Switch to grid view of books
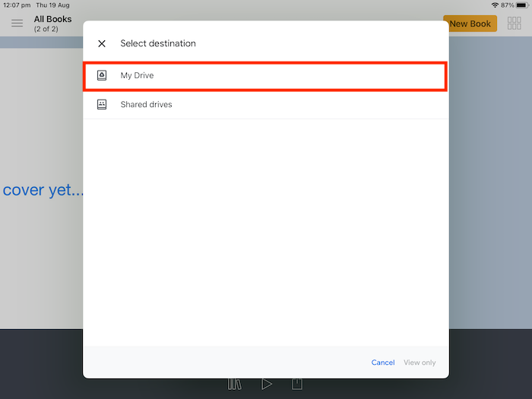Viewport: 532px width, 399px height. (515, 24)
